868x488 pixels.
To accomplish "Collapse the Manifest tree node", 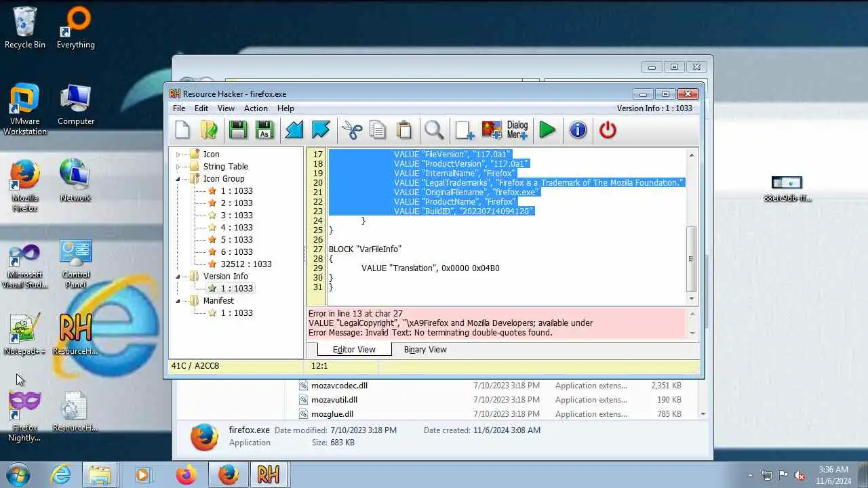I will 178,301.
